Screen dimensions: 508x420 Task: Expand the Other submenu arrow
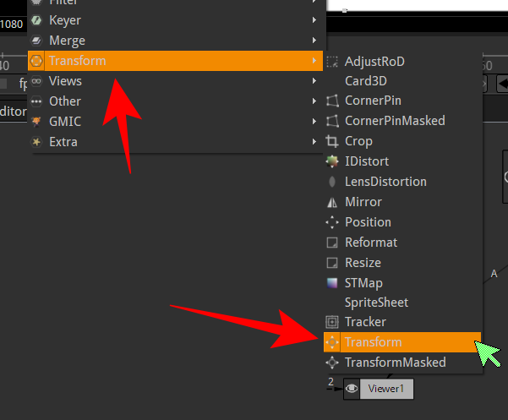314,101
